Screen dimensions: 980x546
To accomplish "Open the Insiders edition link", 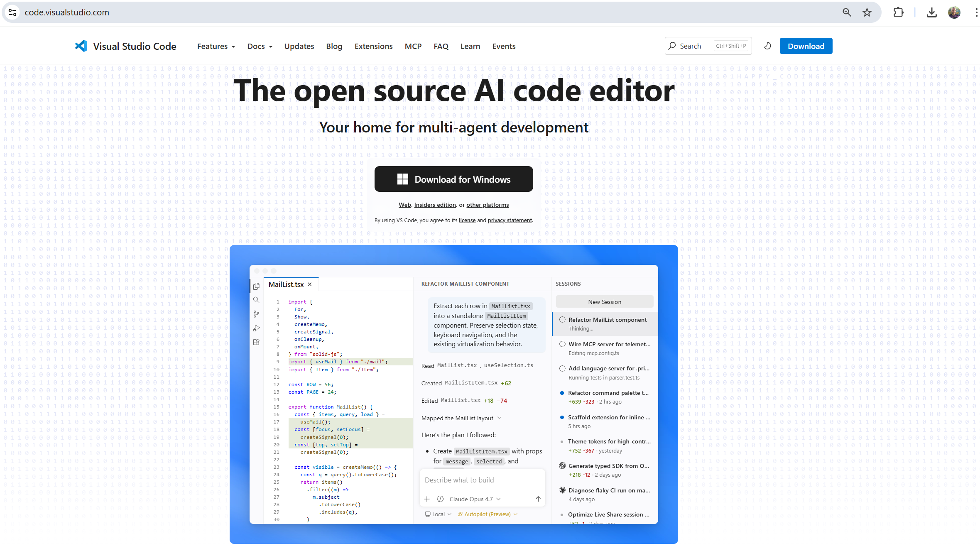I will point(435,205).
